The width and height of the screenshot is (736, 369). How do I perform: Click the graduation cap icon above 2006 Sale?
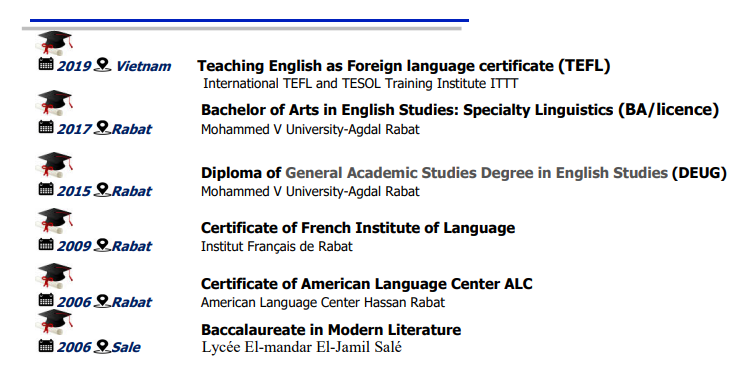coord(54,322)
